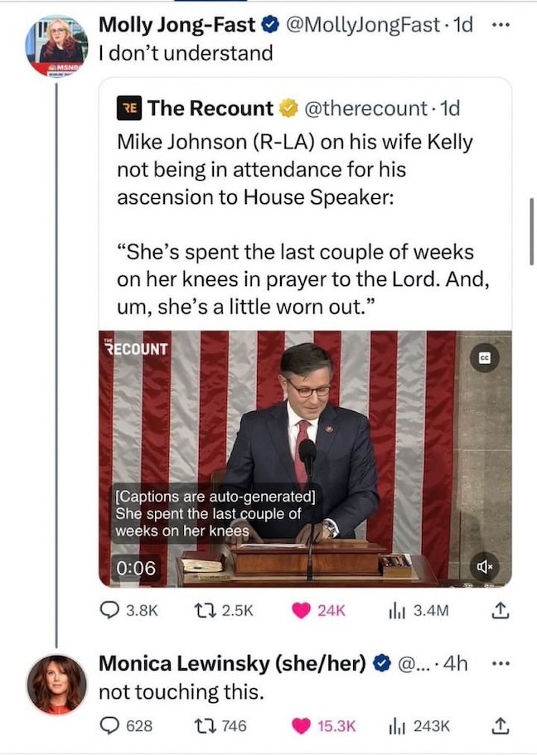Reply to Monica Lewinsky's tweet
This screenshot has height=756, width=537.
tap(111, 726)
